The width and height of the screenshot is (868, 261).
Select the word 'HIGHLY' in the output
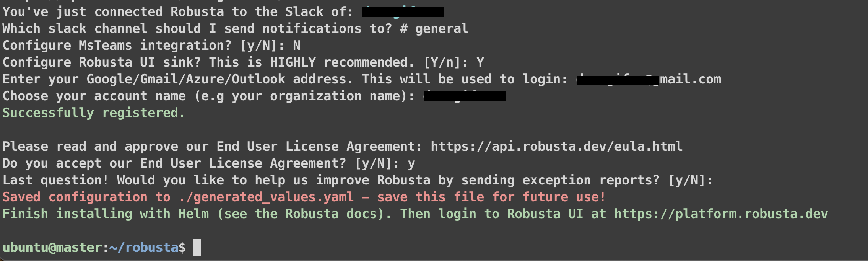(x=293, y=62)
